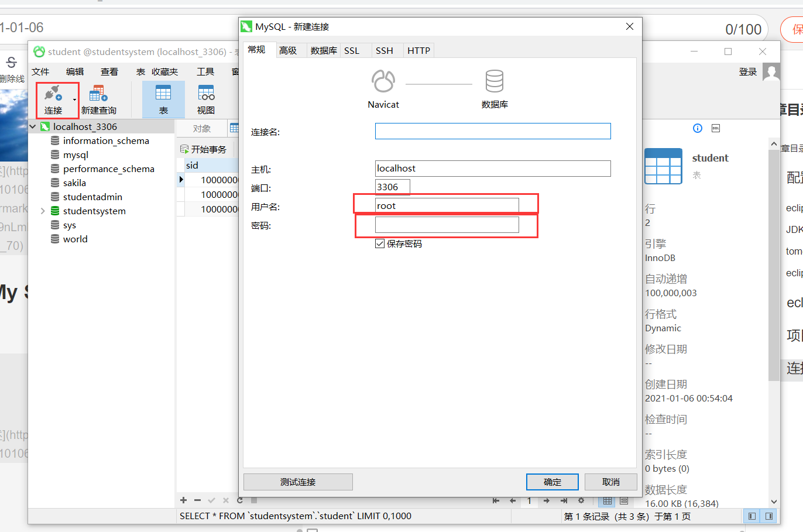Click the 测试连接 button
Screen dimensions: 803x532
298,482
